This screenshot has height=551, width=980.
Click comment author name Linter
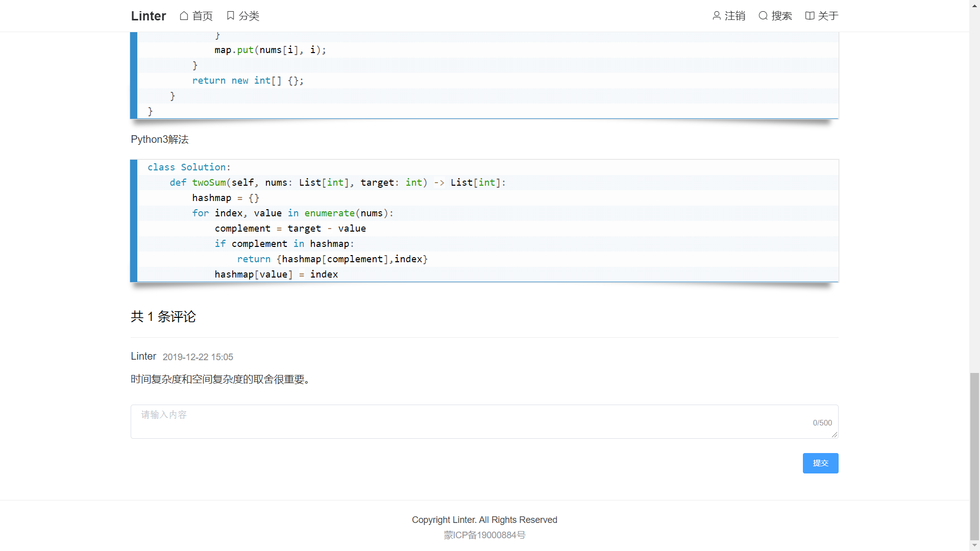point(143,356)
